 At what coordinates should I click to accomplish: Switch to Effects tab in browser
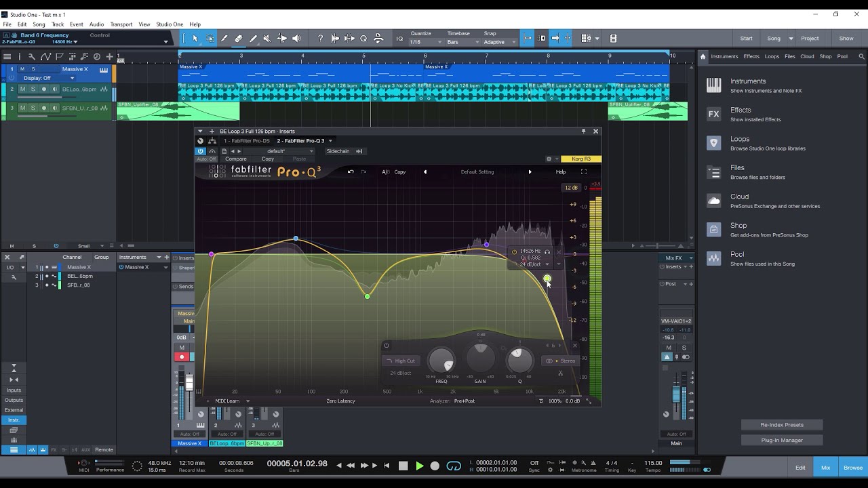(x=751, y=56)
